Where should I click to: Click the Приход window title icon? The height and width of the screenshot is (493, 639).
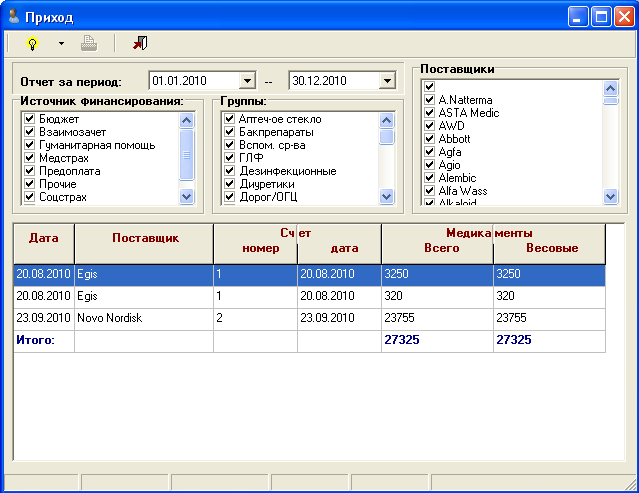click(x=12, y=16)
